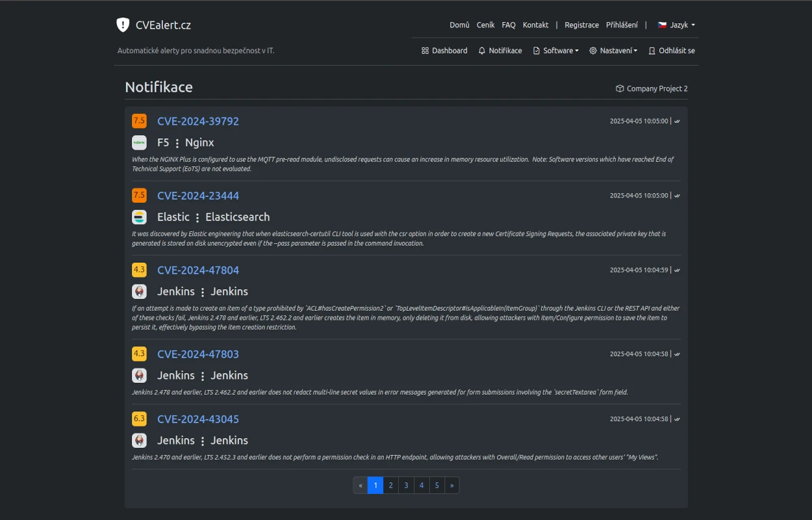Select the Elasticsearch product icon under CVE-2024-23444
Image resolution: width=812 pixels, height=520 pixels.
click(139, 216)
